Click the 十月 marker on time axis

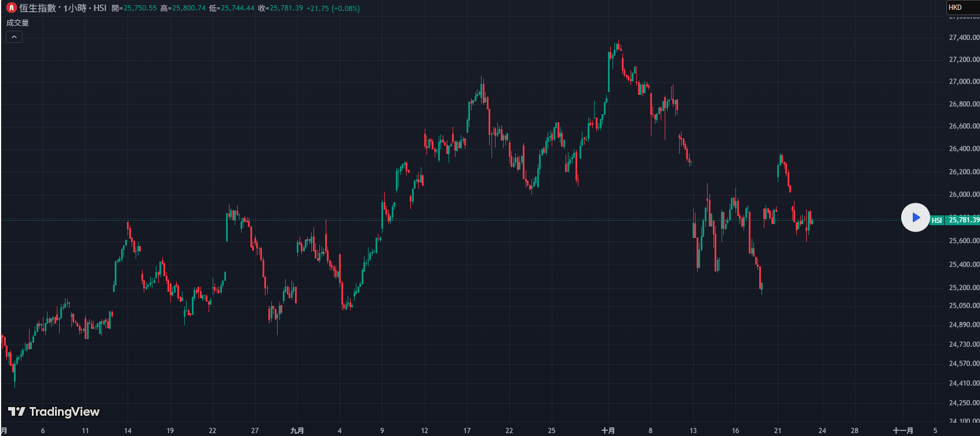pyautogui.click(x=608, y=430)
